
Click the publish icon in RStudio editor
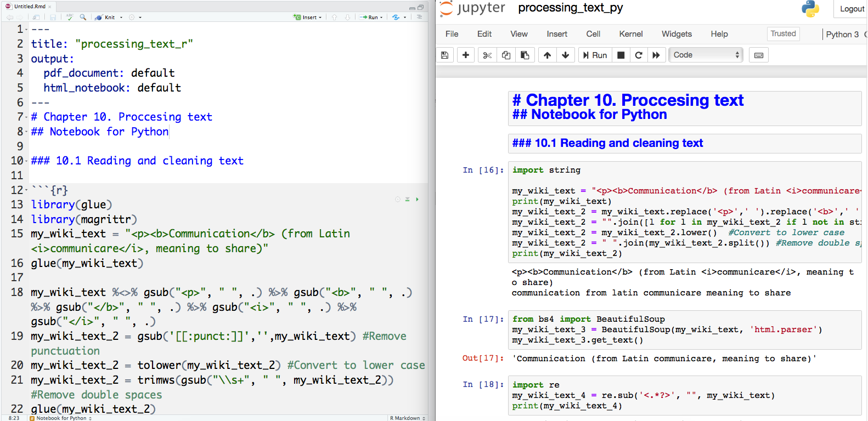click(396, 18)
